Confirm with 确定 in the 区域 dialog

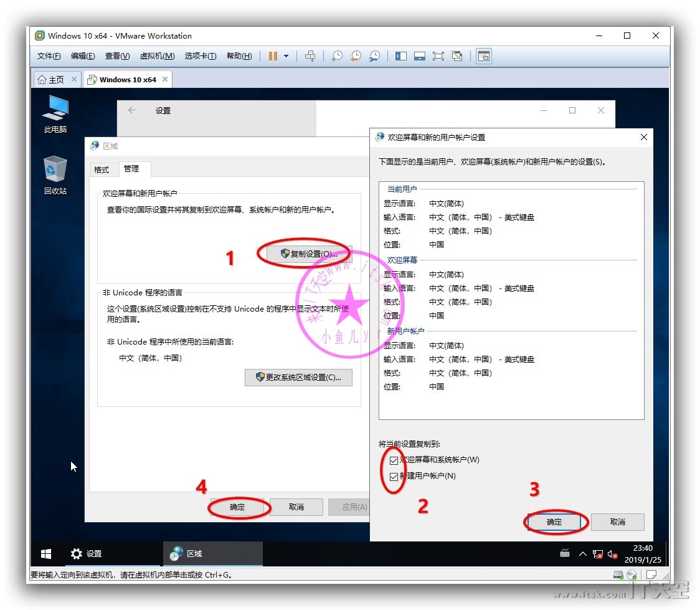(237, 507)
